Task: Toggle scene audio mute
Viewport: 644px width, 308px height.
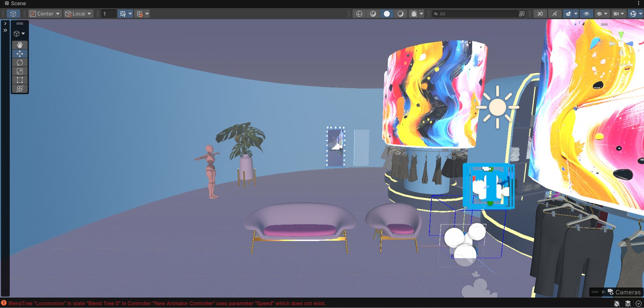Action: [555, 14]
